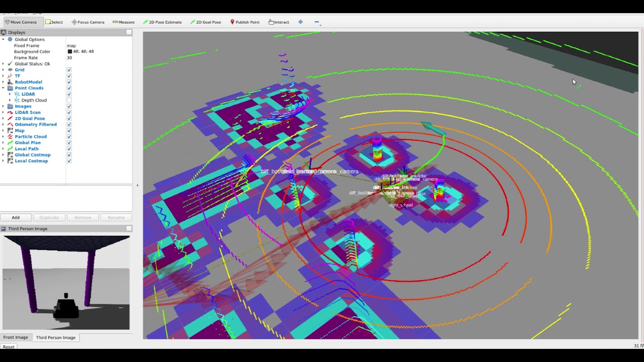Click the Global Plan path icon
Viewport: 644px width, 362px height.
pos(10,143)
